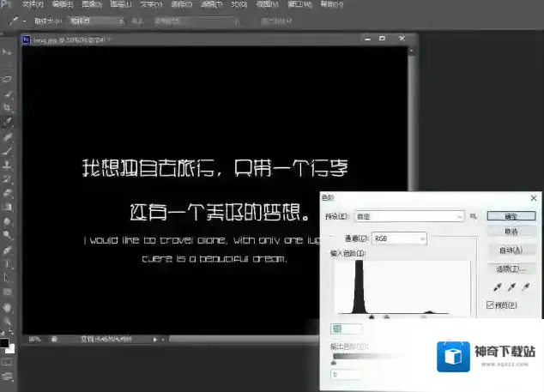Click the shadow input level field
The height and width of the screenshot is (392, 544).
click(x=347, y=329)
